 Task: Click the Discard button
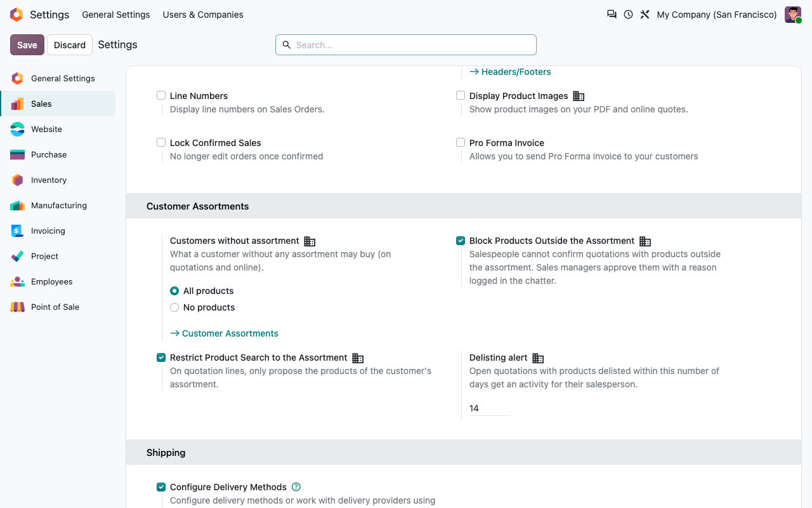(x=70, y=45)
